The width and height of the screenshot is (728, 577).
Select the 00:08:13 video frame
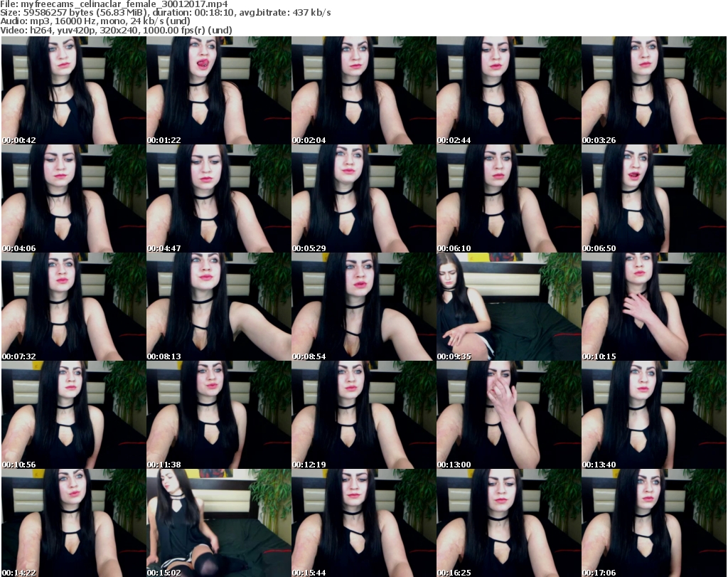pyautogui.click(x=219, y=307)
